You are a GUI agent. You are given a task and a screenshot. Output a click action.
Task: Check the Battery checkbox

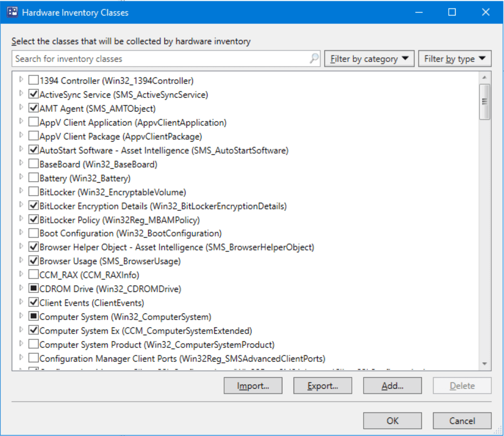(x=34, y=177)
